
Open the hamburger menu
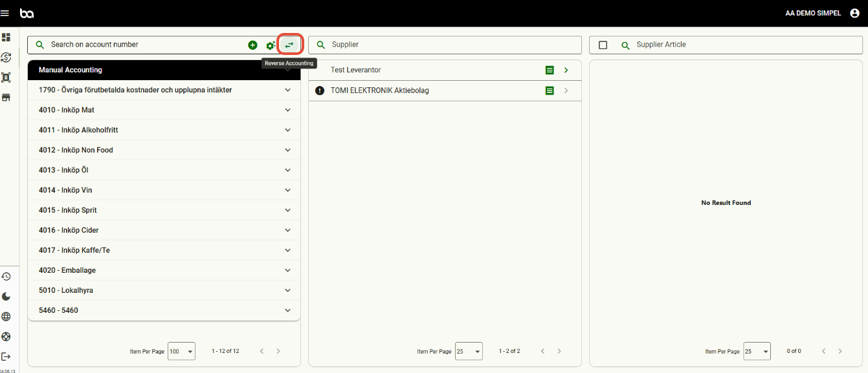pos(5,13)
